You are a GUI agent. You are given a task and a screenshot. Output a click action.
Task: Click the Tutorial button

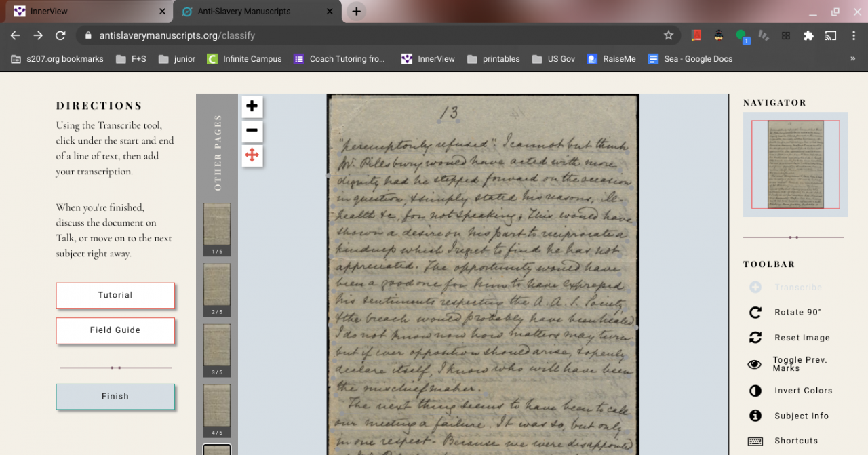pos(115,296)
